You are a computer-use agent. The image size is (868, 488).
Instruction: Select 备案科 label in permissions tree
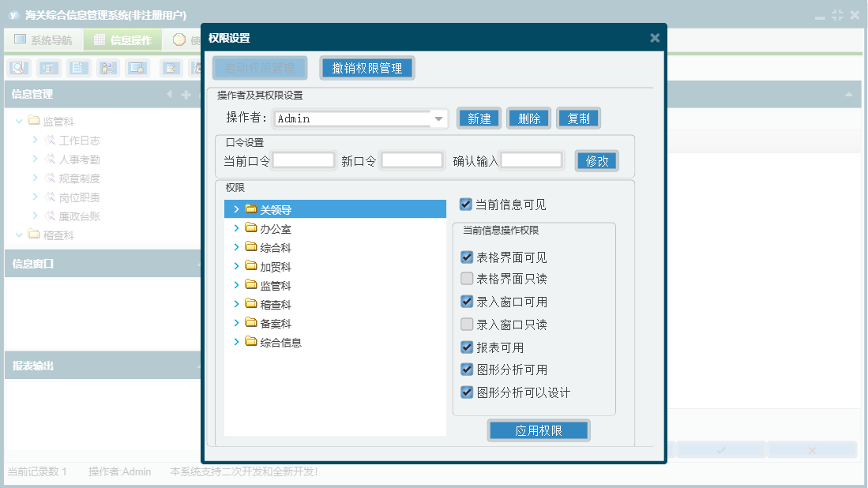(x=276, y=324)
